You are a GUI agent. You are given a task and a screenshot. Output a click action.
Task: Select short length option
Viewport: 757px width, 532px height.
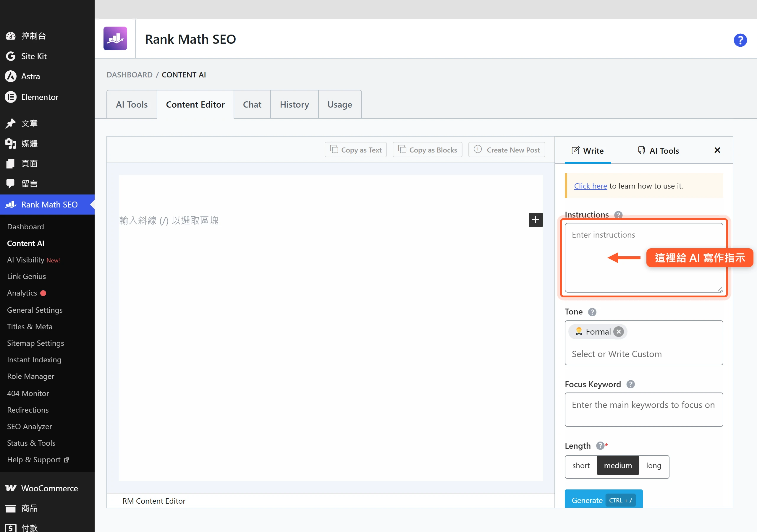(x=581, y=465)
